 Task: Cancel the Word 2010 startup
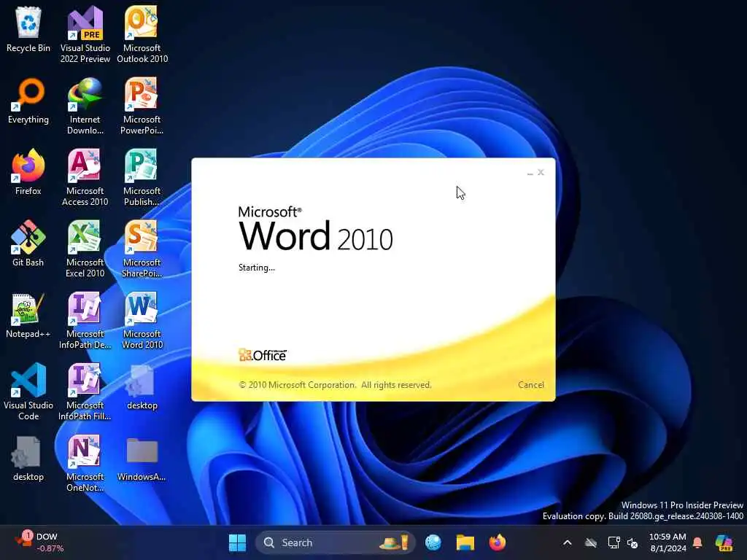531,385
